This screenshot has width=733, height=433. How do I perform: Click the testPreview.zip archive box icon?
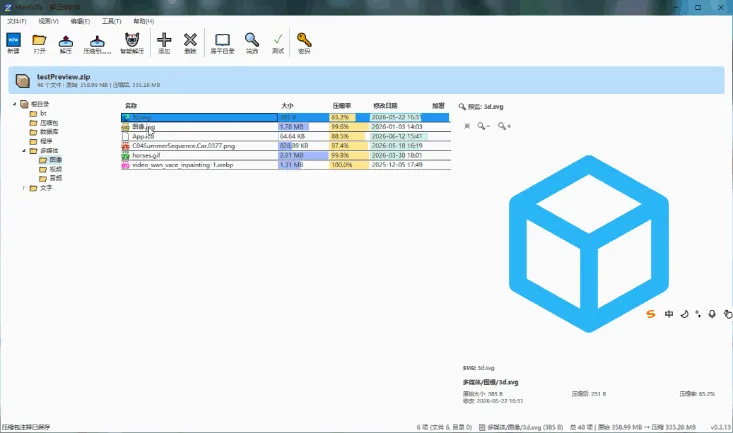tap(22, 80)
